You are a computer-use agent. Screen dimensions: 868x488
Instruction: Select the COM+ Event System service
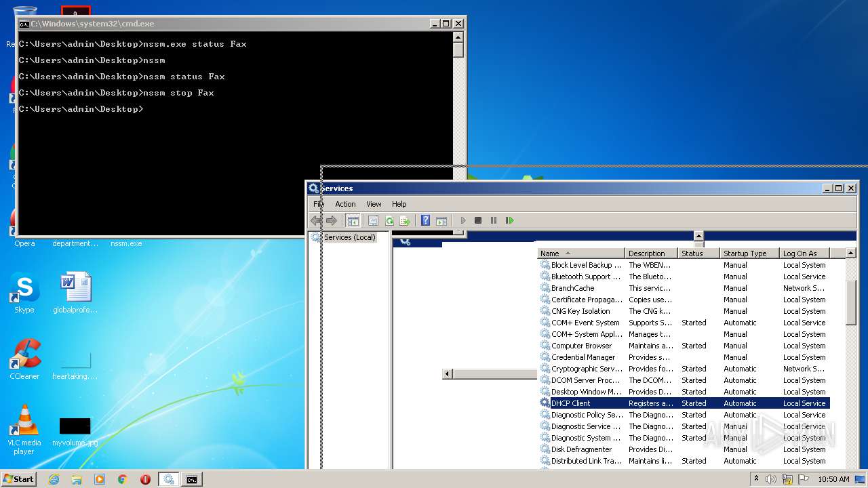pyautogui.click(x=684, y=323)
